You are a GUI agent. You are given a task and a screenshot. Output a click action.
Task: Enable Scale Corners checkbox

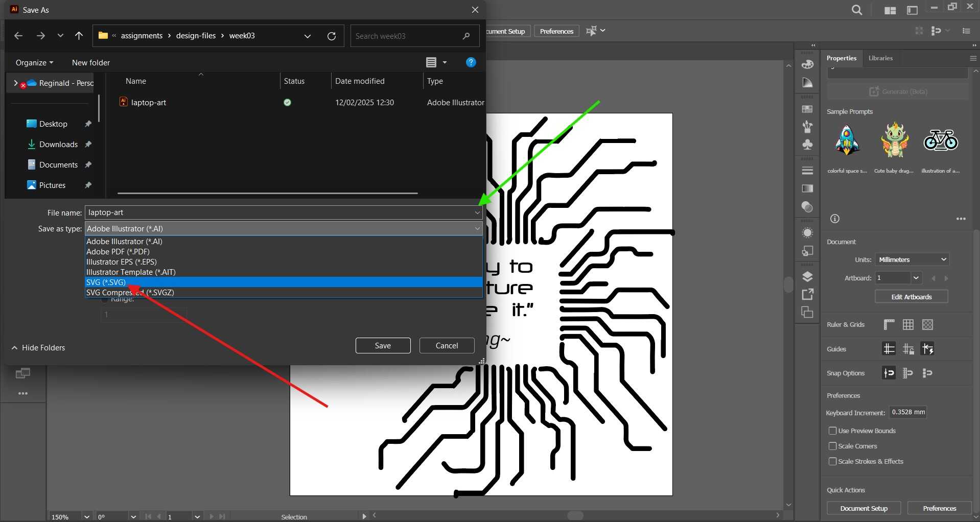pos(832,446)
